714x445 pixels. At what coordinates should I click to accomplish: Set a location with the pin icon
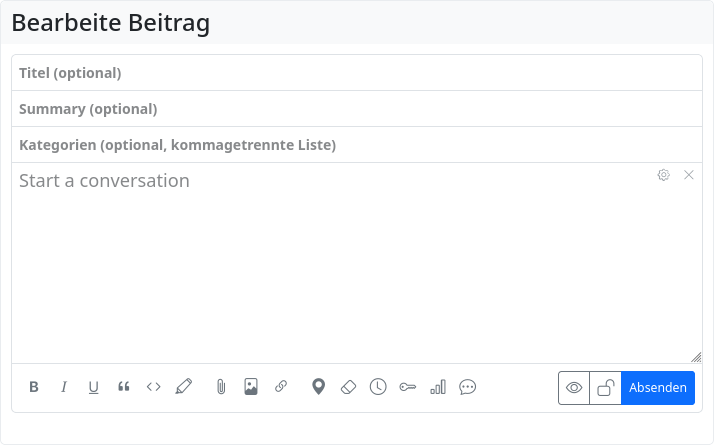tap(318, 387)
